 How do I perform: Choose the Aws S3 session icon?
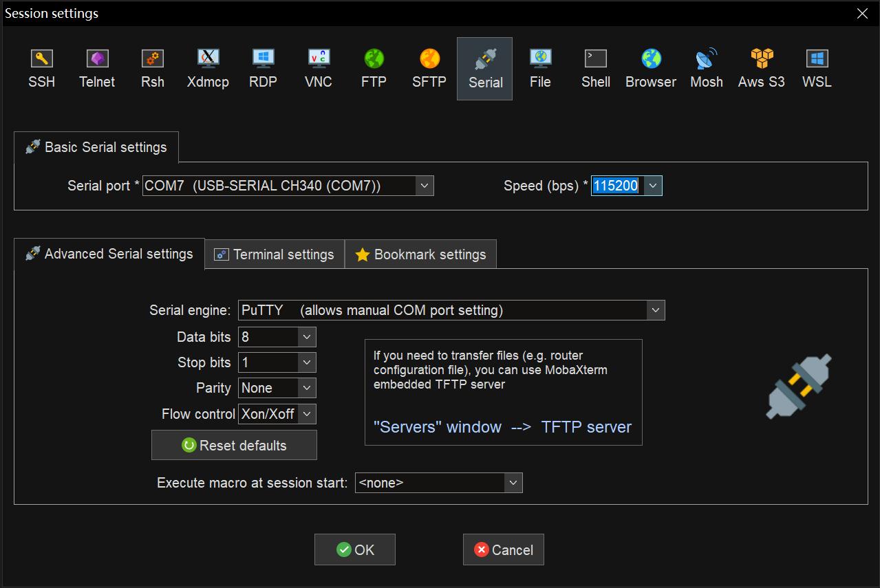[761, 69]
